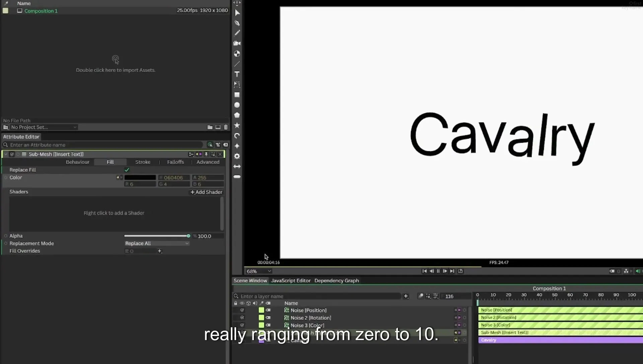Select the Star shape tool
The image size is (643, 364).
click(237, 125)
